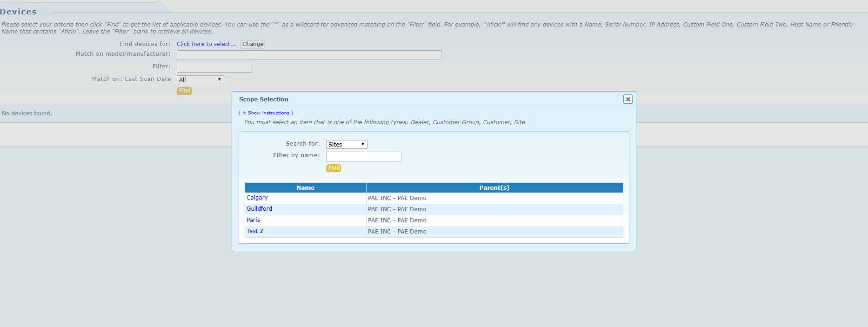The height and width of the screenshot is (327, 868).
Task: Sort by the Parent(s) column header
Action: tap(494, 187)
